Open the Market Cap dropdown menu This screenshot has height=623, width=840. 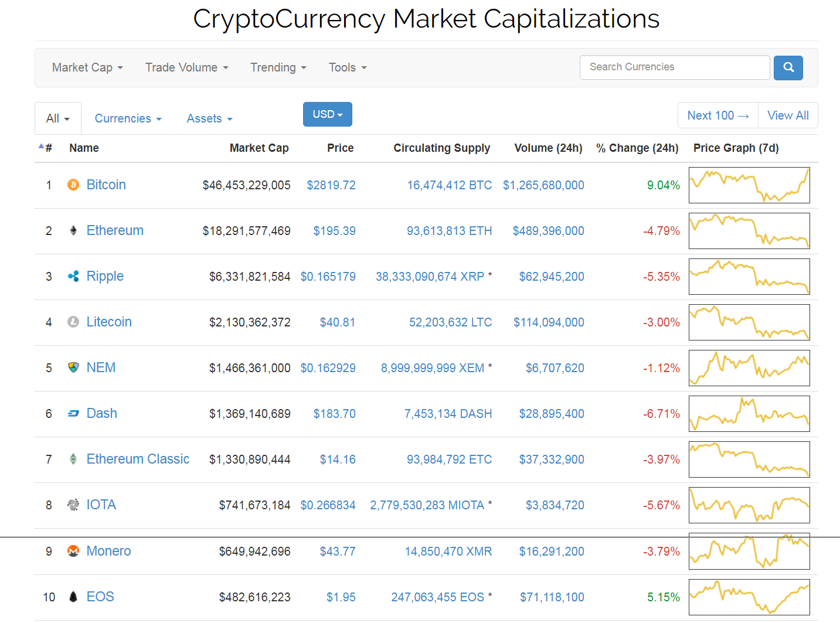pyautogui.click(x=87, y=67)
